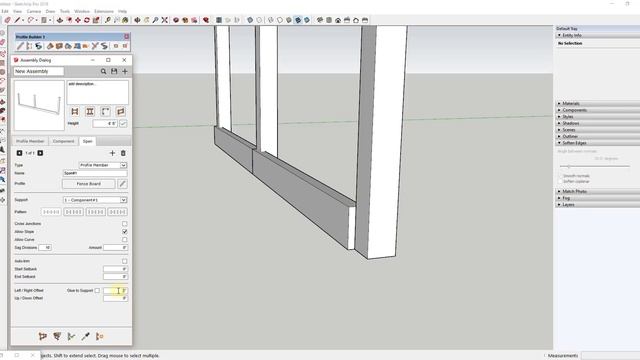Switch to Profile Member tab
The width and height of the screenshot is (640, 360).
tap(30, 141)
